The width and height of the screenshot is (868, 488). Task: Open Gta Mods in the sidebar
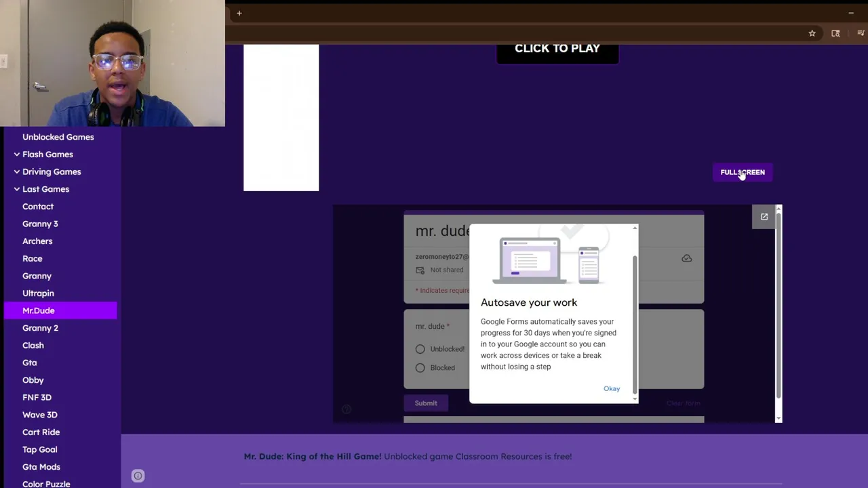(x=41, y=466)
